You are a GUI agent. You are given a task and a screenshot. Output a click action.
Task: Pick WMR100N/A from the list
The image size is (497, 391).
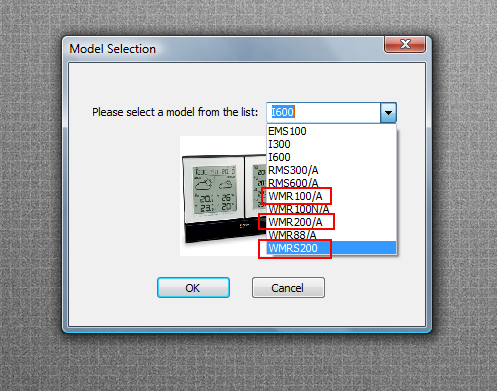(331, 209)
